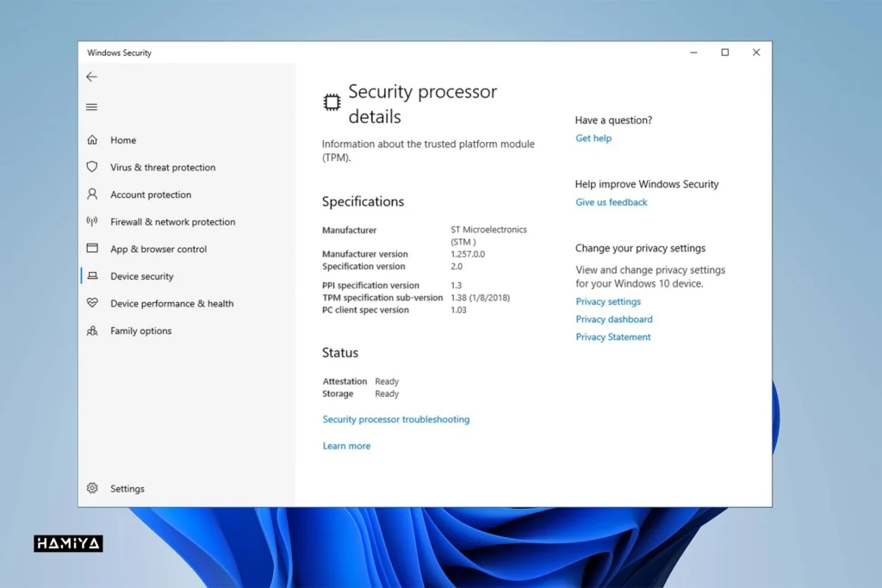The width and height of the screenshot is (882, 588).
Task: Click TPM sub-version value 1.38 (1/8/2018)
Action: pos(481,298)
